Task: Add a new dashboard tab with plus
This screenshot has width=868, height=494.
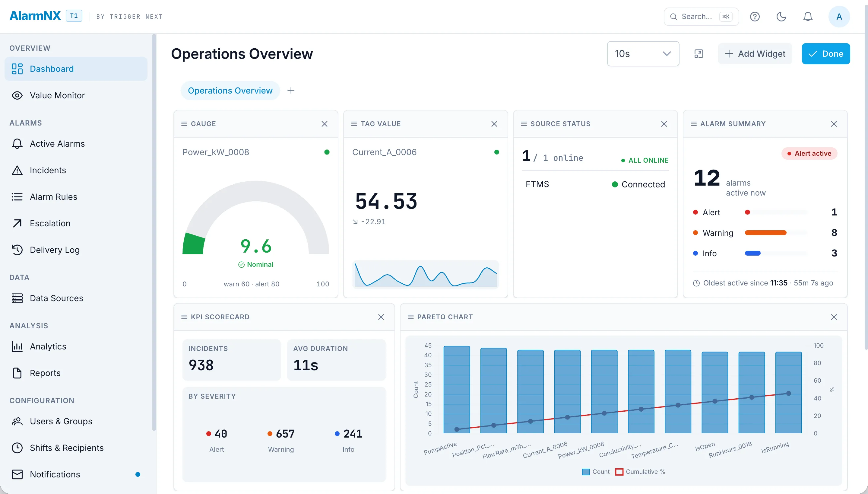Action: (x=291, y=91)
